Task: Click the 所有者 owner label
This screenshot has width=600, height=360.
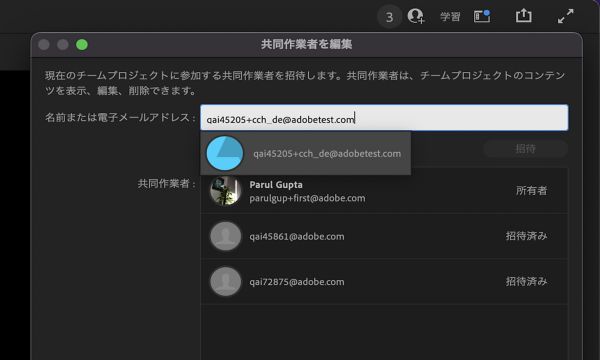Action: click(x=532, y=191)
